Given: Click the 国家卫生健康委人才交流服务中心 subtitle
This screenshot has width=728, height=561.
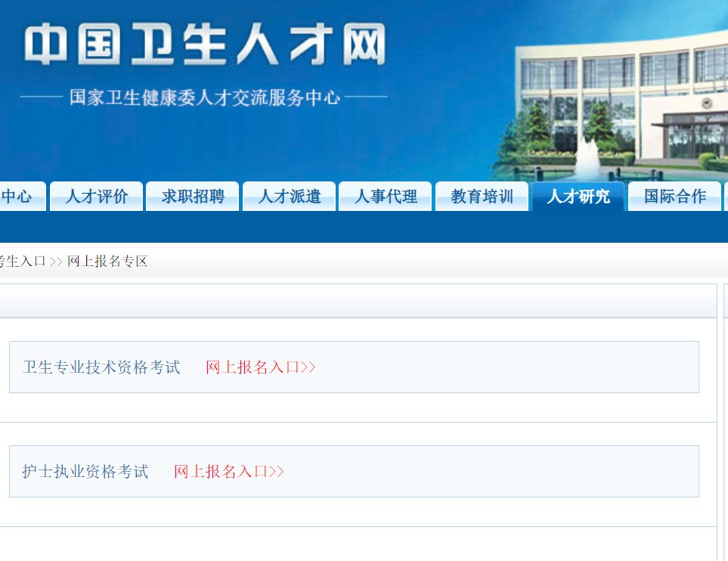Looking at the screenshot, I should (205, 98).
